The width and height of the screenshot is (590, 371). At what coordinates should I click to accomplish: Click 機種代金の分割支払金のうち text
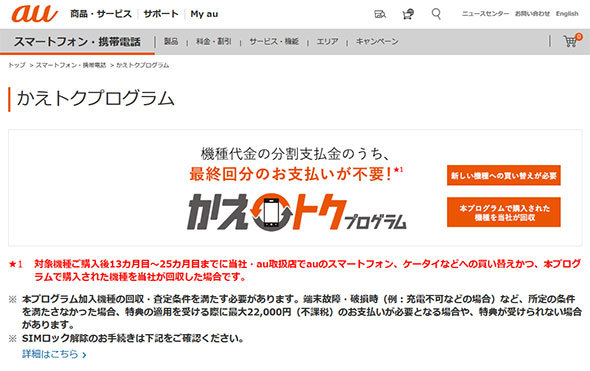tap(295, 154)
